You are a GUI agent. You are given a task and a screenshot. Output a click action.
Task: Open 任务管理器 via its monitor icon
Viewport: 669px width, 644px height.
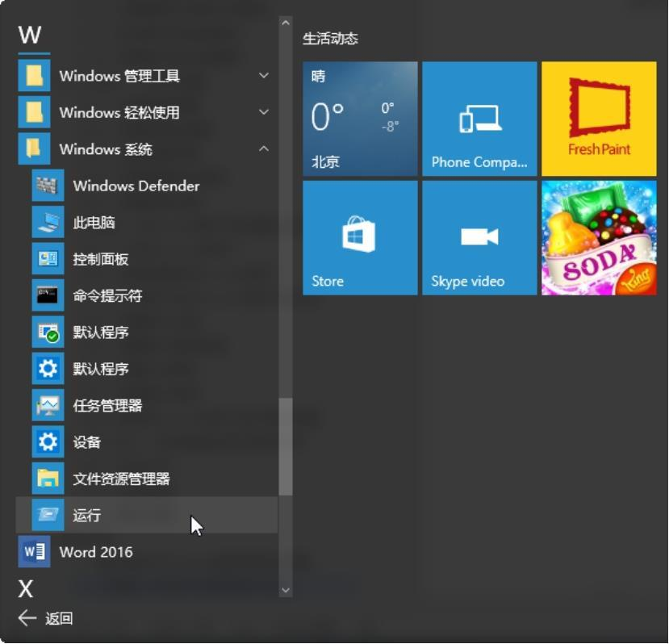pyautogui.click(x=48, y=405)
